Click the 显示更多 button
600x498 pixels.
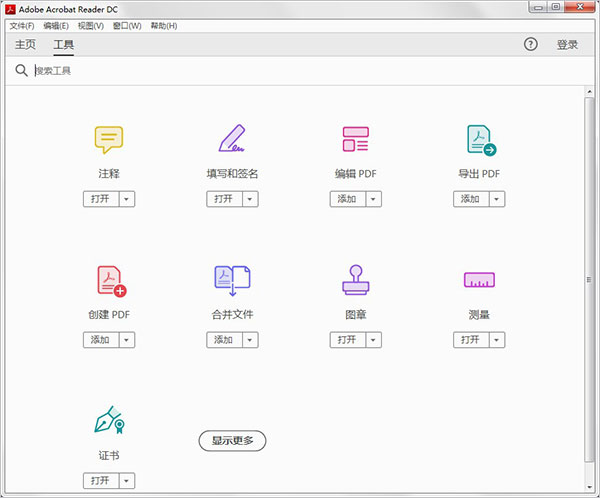232,440
